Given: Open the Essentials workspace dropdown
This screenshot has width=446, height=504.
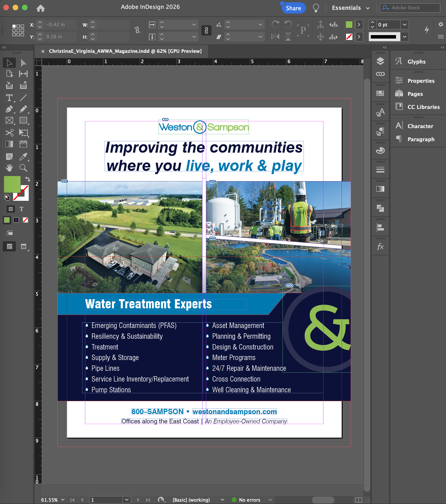Looking at the screenshot, I should [351, 8].
